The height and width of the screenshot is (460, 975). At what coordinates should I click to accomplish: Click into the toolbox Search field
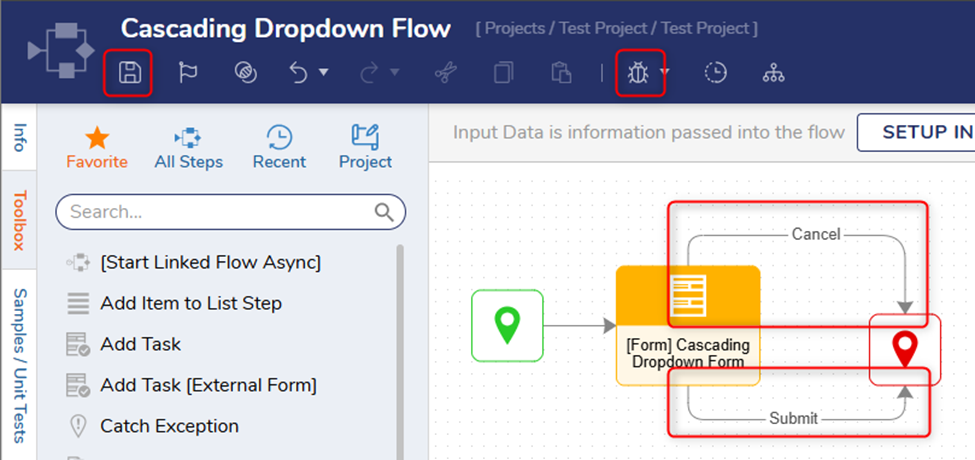pyautogui.click(x=215, y=211)
